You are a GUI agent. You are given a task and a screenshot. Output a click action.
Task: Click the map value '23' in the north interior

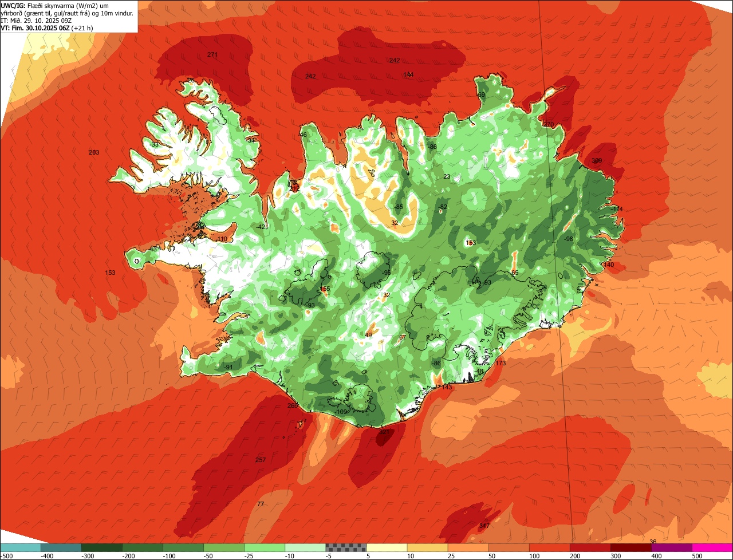pyautogui.click(x=447, y=177)
